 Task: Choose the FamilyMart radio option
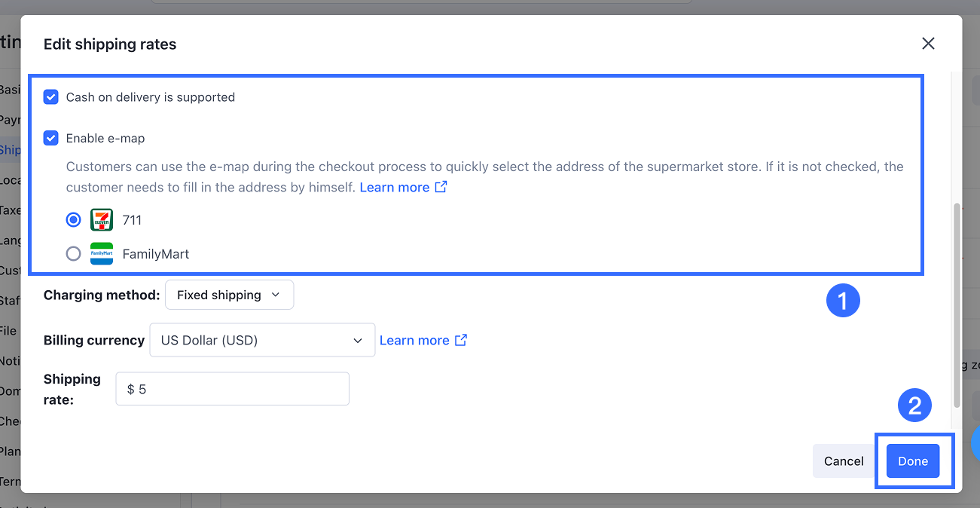coord(73,254)
